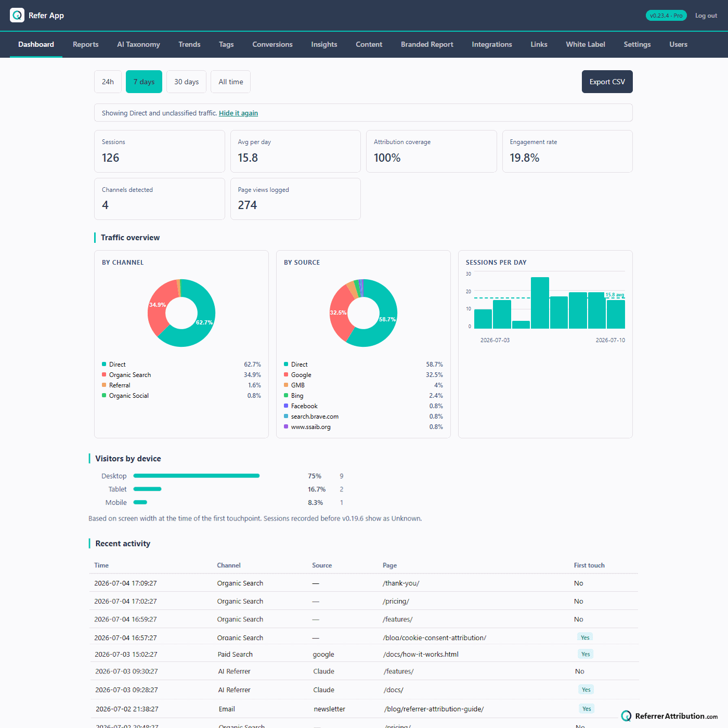This screenshot has height=728, width=728.
Task: Click the 15.8 avg line label
Action: pos(615,295)
